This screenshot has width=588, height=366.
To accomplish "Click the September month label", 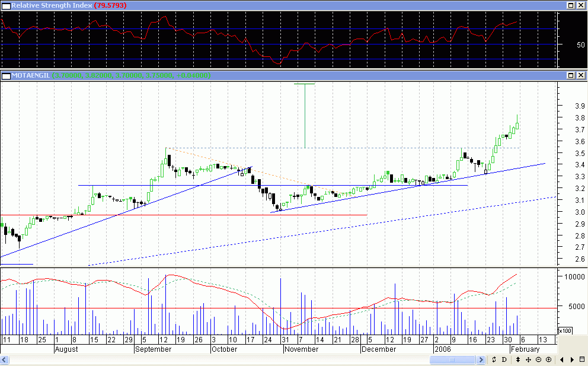I will (153, 349).
